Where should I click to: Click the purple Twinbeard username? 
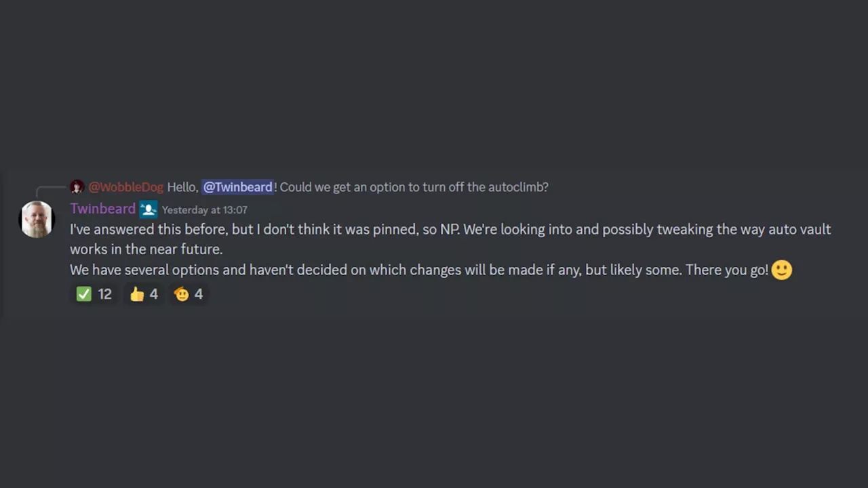click(102, 209)
